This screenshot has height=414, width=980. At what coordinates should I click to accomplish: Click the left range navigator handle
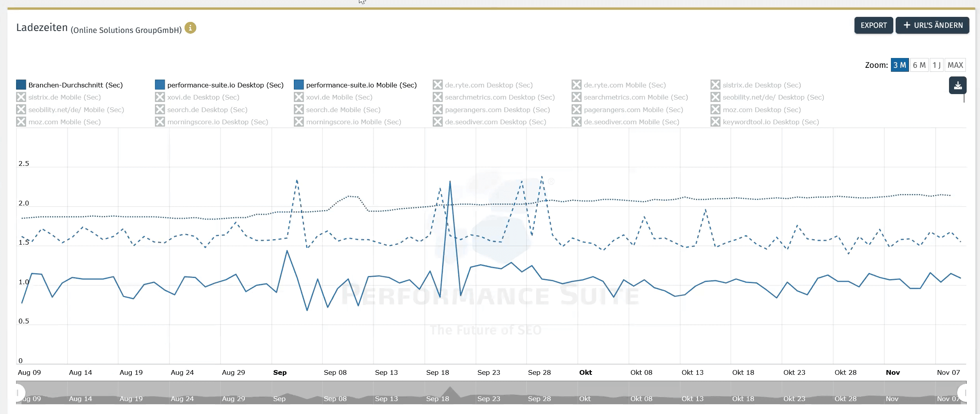[x=18, y=392]
